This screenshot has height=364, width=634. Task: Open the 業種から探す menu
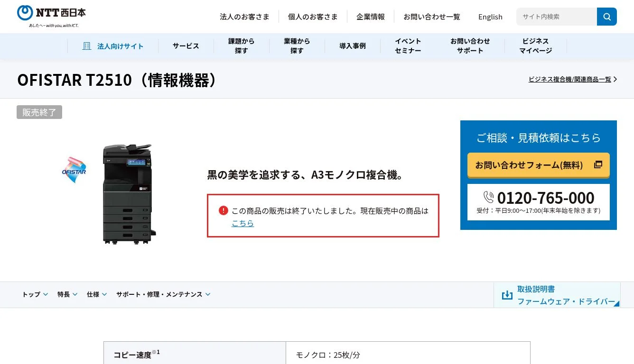pos(297,46)
